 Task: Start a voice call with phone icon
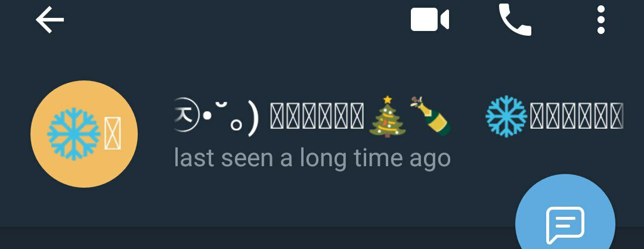coord(515,20)
